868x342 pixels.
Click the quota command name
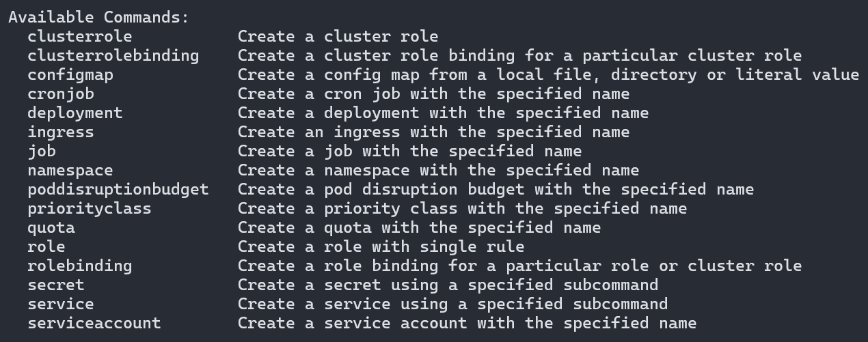[x=51, y=227]
